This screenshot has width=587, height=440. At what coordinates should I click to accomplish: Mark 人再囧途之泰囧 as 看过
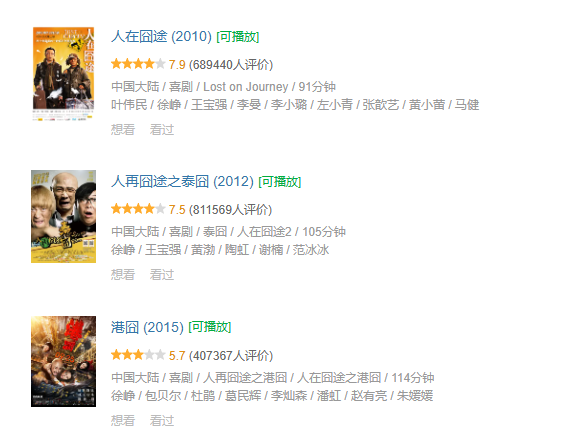(x=162, y=274)
